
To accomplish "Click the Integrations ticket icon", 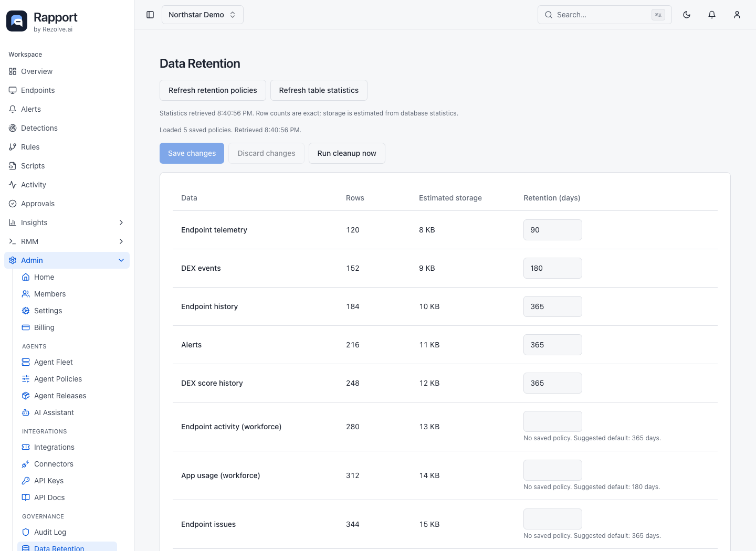I will [x=26, y=447].
